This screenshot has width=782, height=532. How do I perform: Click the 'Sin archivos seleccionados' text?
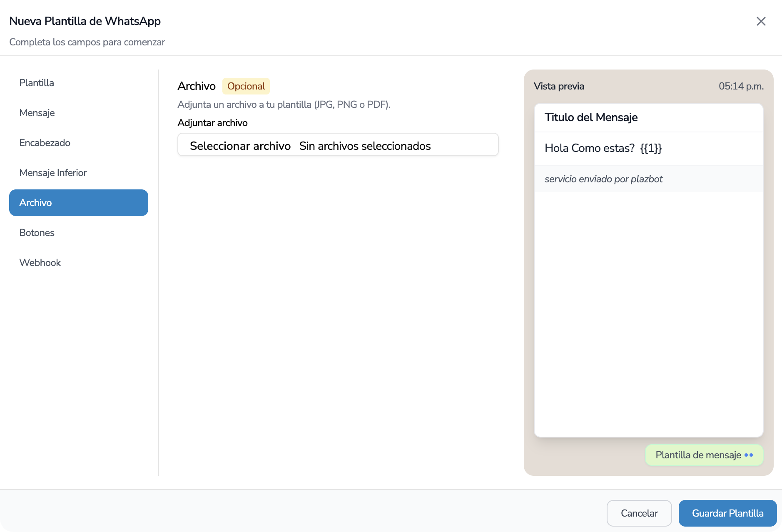(x=365, y=146)
